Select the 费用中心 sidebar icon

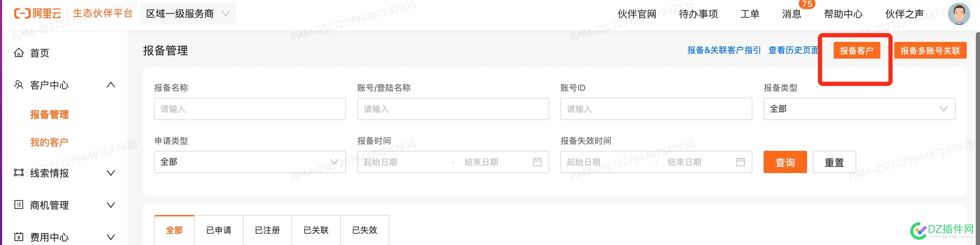point(18,236)
